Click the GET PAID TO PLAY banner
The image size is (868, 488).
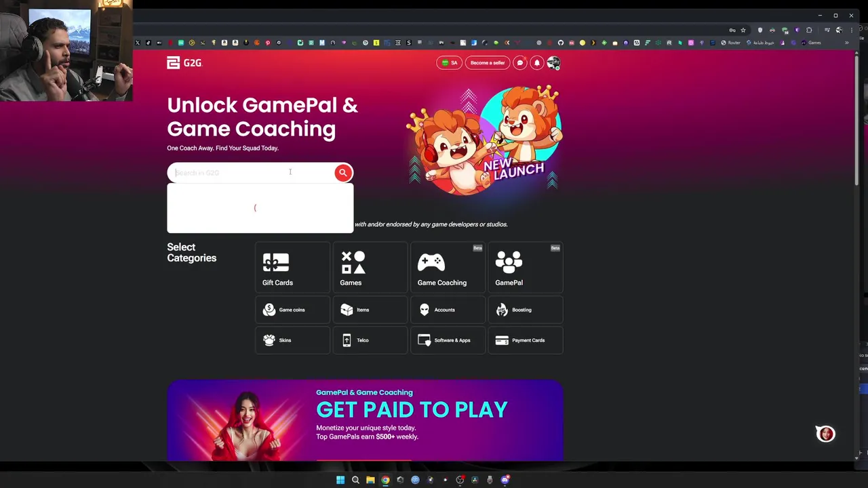click(x=365, y=420)
